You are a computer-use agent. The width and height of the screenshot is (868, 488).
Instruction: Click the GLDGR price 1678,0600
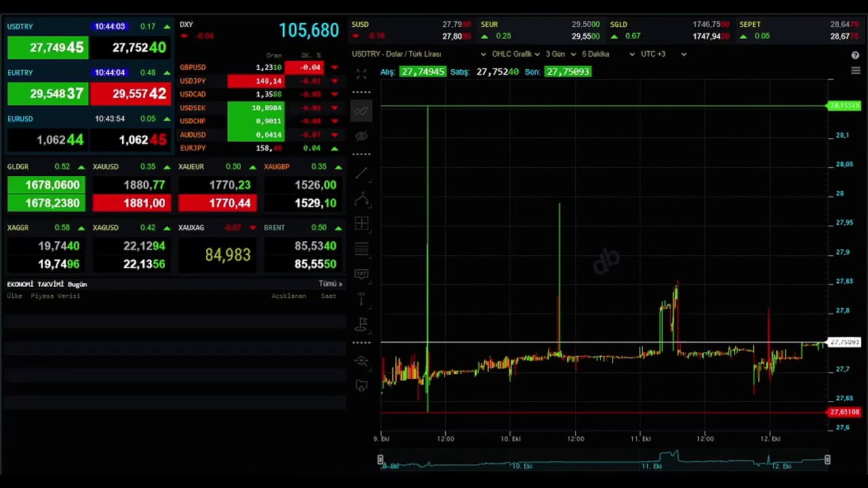point(47,185)
